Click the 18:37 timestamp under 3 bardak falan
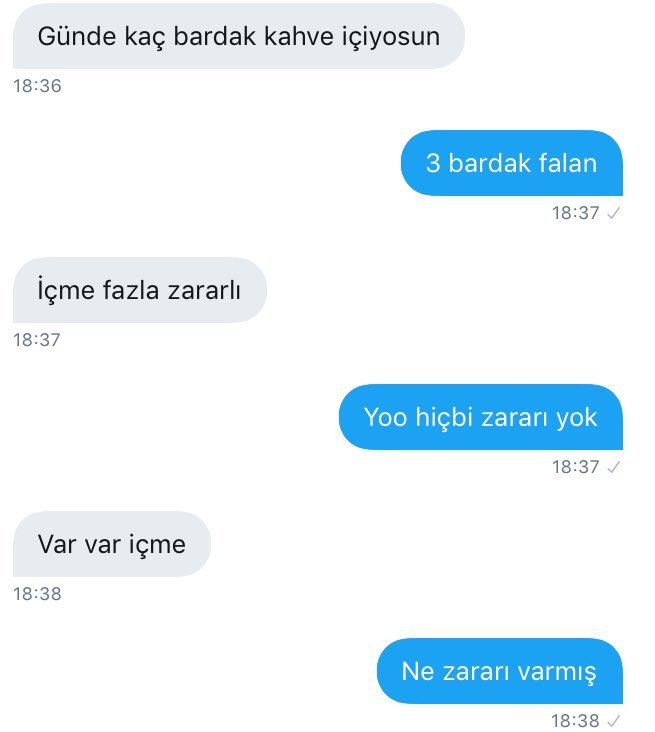Screen dimensions: 655x732 575,213
